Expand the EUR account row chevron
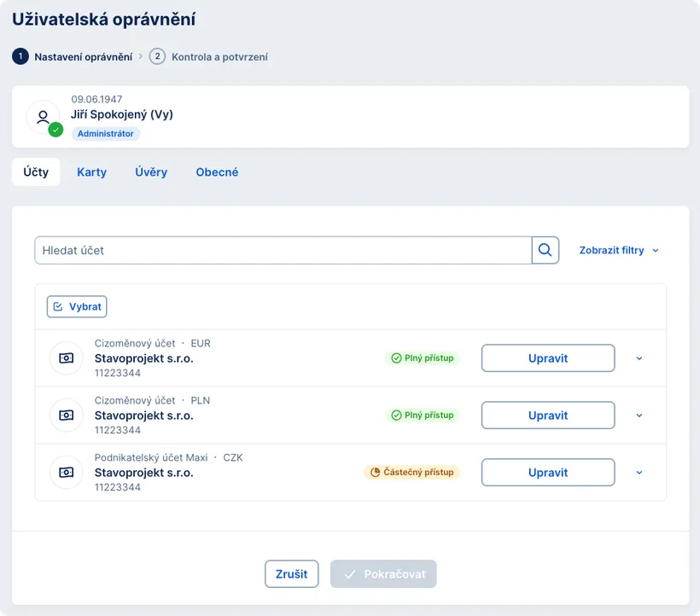The image size is (700, 616). (639, 358)
